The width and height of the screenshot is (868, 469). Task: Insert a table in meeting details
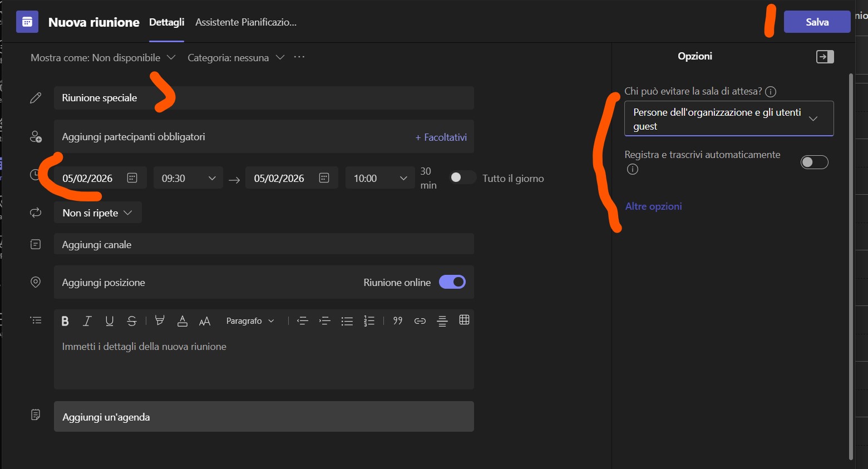click(x=464, y=320)
